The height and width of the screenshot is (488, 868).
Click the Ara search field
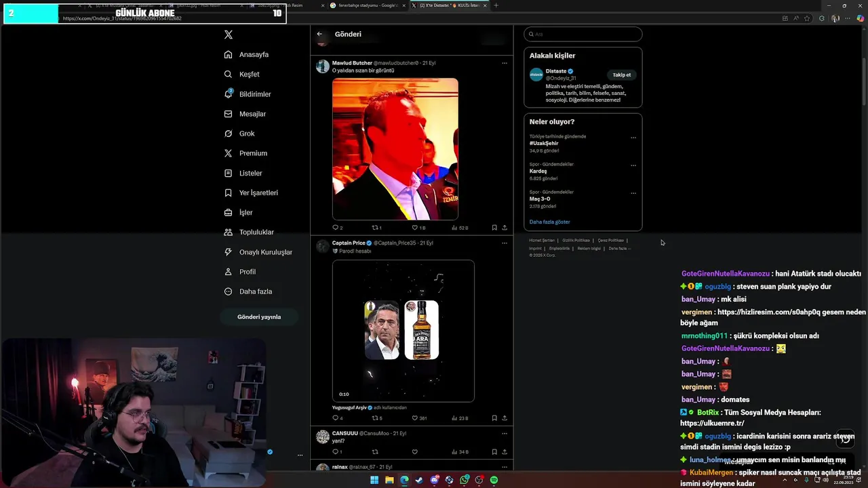click(x=583, y=34)
